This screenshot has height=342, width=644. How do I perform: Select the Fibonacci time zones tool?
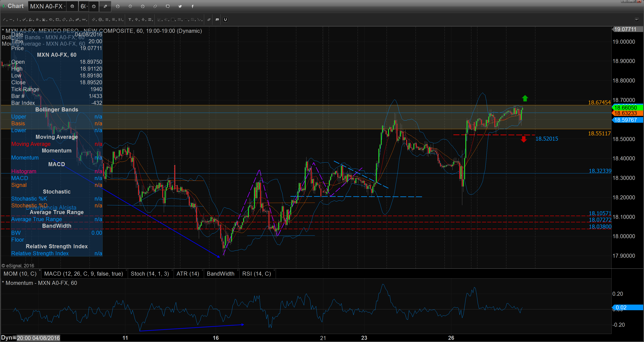120,20
